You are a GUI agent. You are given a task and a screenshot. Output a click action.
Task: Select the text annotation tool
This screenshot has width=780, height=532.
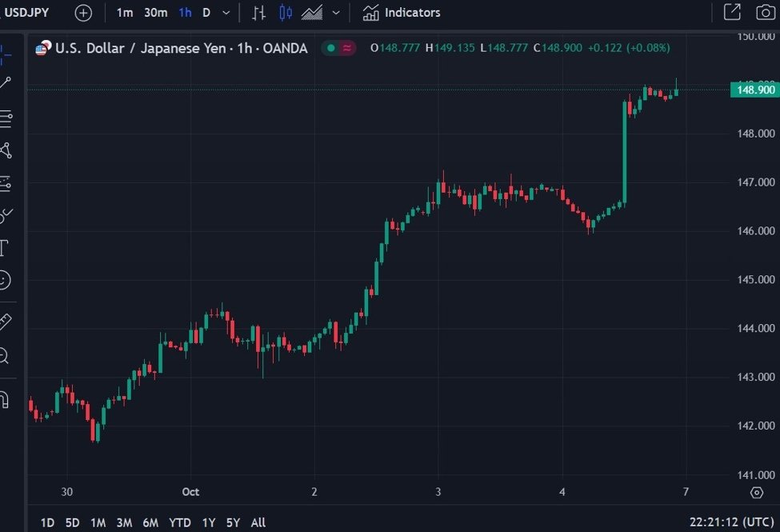tap(4, 247)
